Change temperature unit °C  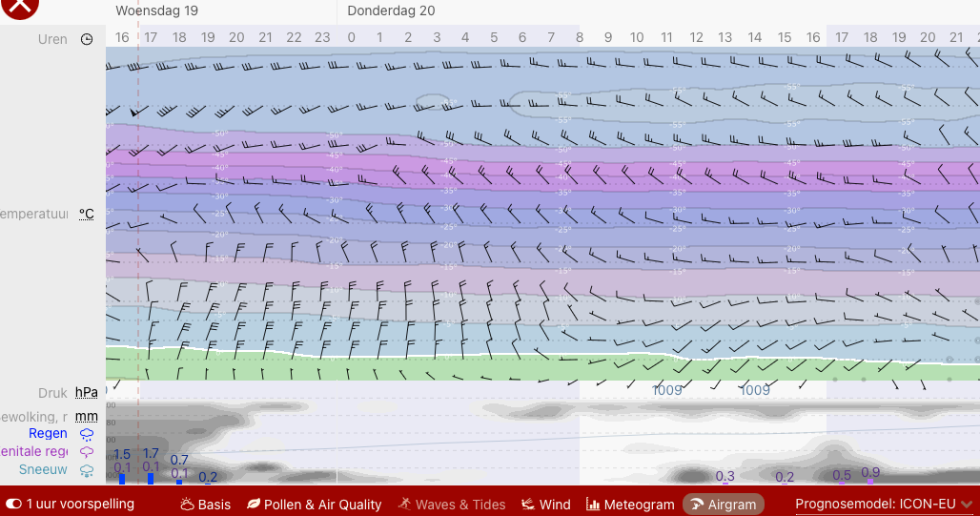tap(86, 214)
